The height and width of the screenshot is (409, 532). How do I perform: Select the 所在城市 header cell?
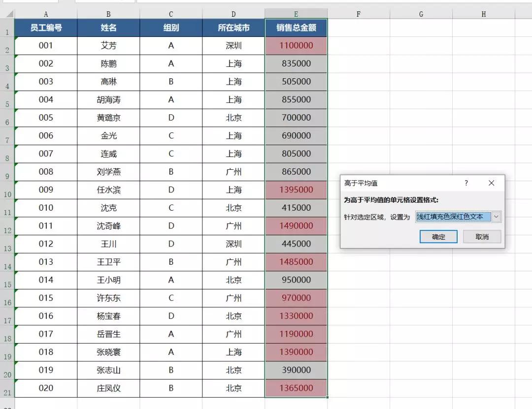pyautogui.click(x=233, y=28)
